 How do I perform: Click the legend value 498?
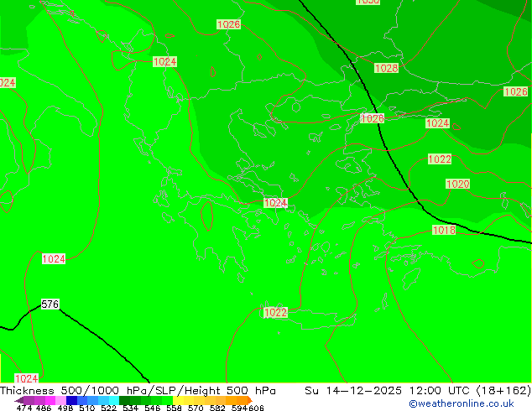(x=65, y=408)
